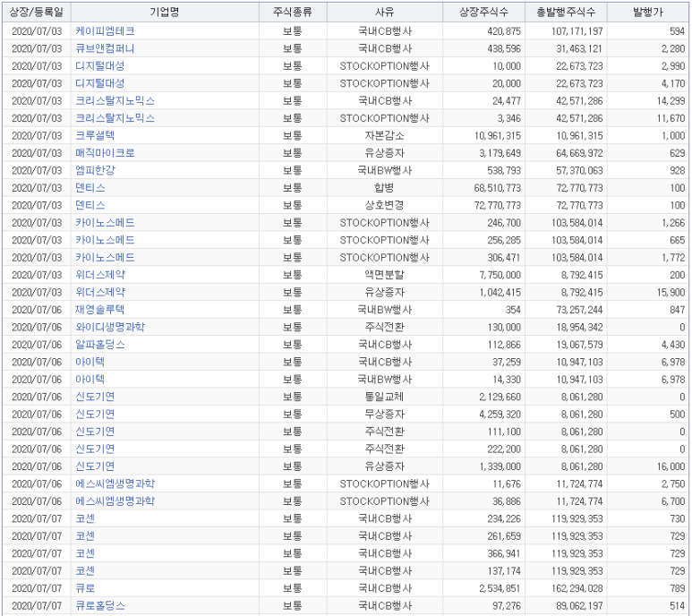Screen dimensions: 692x616
Task: Open the 케이피엠테크 company link
Action: 105,30
